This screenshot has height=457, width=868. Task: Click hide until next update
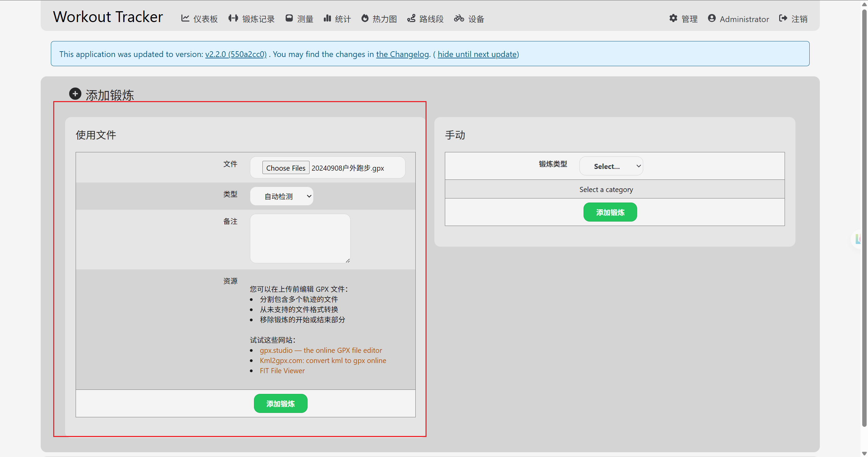[x=477, y=54]
